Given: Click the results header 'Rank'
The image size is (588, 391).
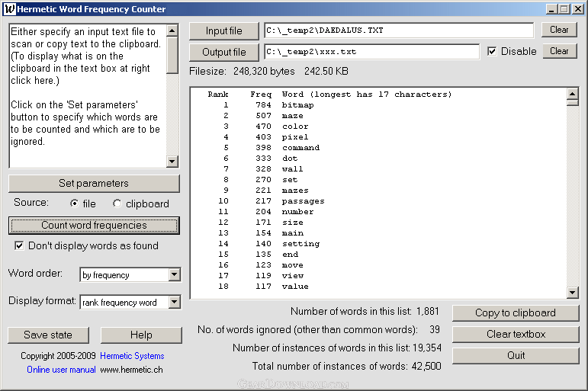Looking at the screenshot, I should tap(218, 95).
